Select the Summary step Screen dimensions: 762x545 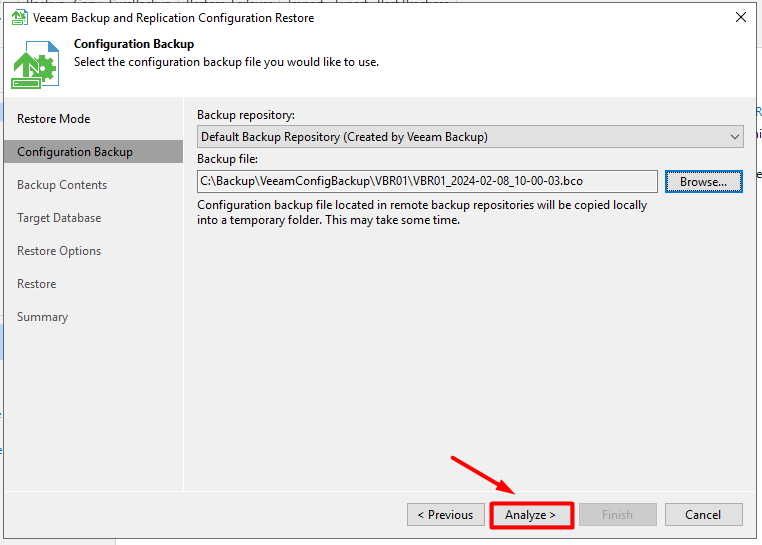click(42, 317)
